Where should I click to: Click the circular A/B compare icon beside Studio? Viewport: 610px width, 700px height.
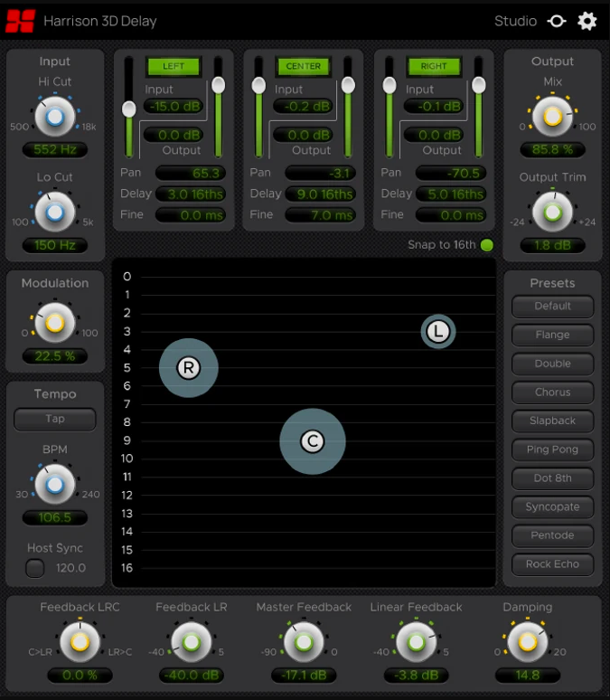tap(557, 21)
